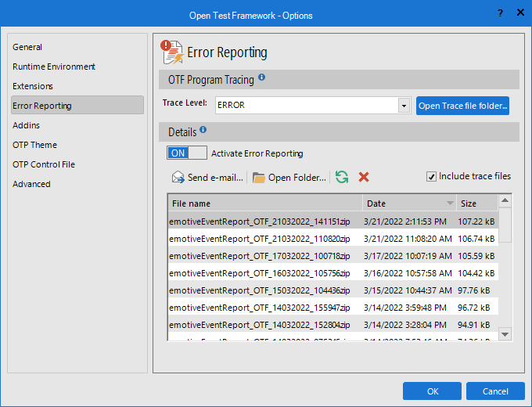
Task: Click the help question mark icon
Action: coord(500,13)
